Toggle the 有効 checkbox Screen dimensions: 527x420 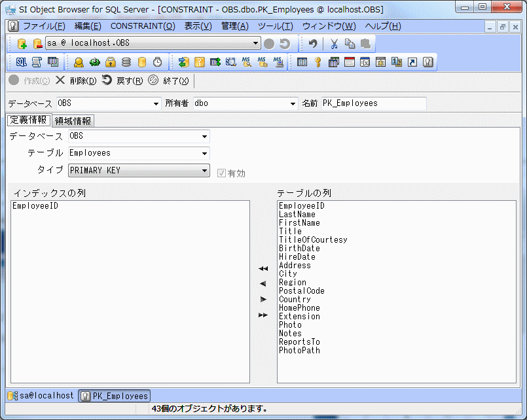(222, 173)
